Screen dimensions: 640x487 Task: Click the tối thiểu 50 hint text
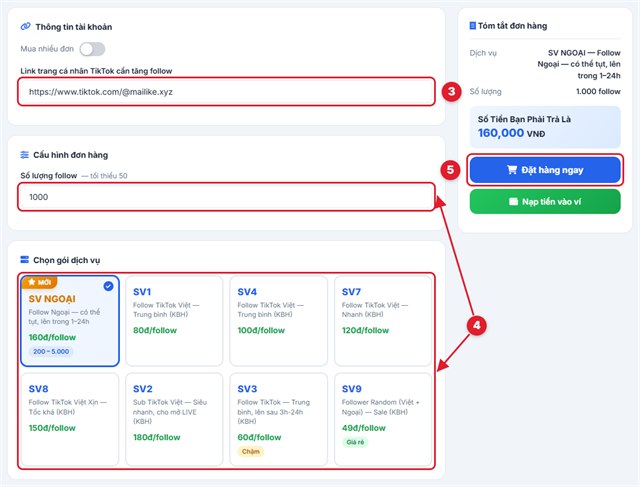point(109,176)
